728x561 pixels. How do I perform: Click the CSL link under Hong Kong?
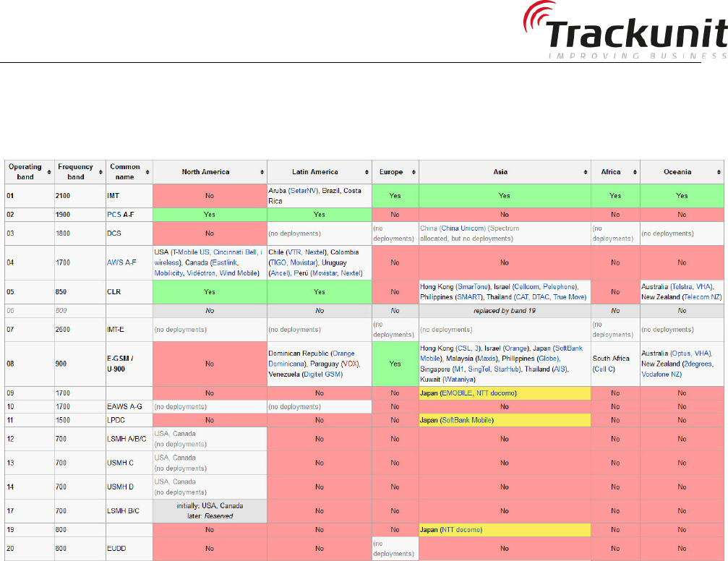(464, 348)
